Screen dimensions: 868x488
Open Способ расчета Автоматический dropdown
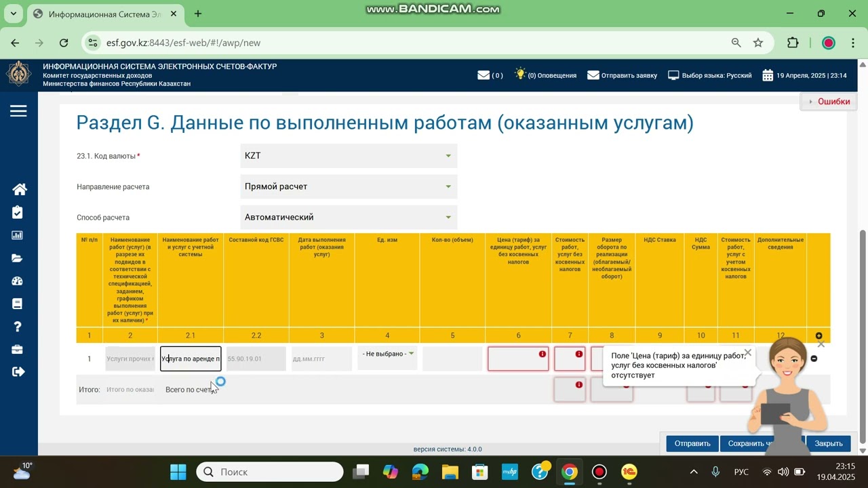349,217
